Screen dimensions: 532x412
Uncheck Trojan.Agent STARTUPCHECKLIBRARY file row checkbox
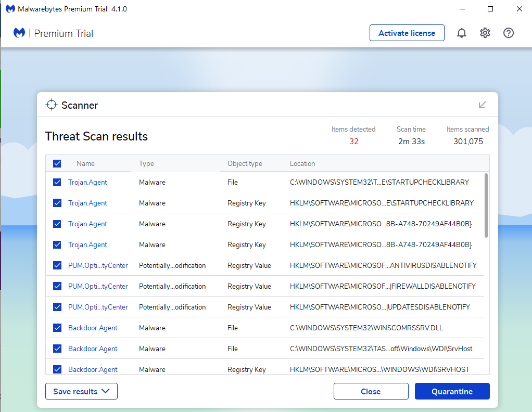tap(57, 182)
